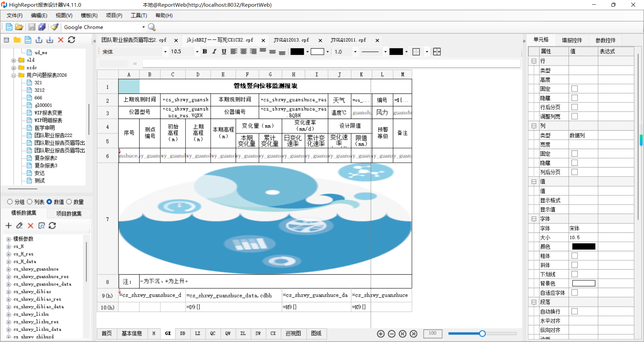Check the 粗体 checkbox
Image resolution: width=644 pixels, height=342 pixels.
point(575,256)
